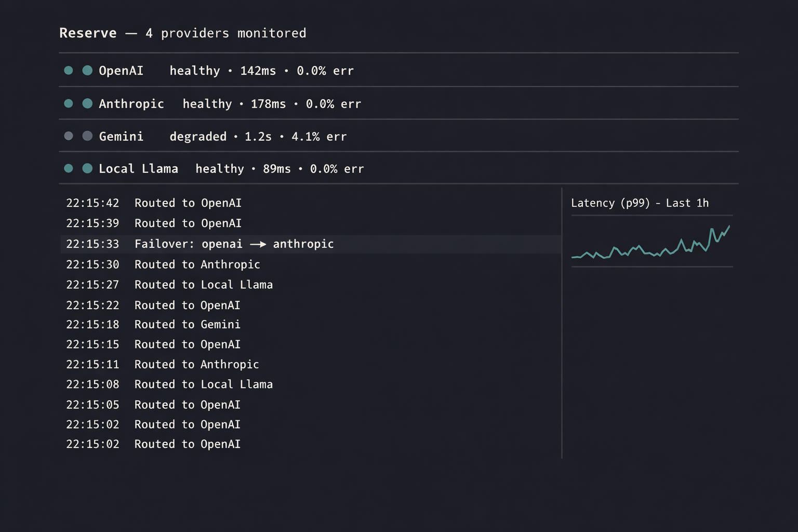Click the leftmost small status dot for OpenAI

coord(68,70)
